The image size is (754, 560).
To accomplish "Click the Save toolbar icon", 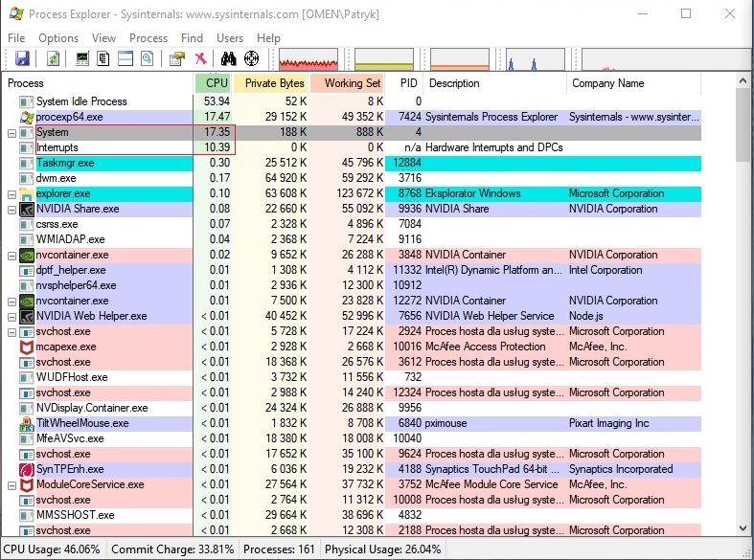I will click(22, 58).
